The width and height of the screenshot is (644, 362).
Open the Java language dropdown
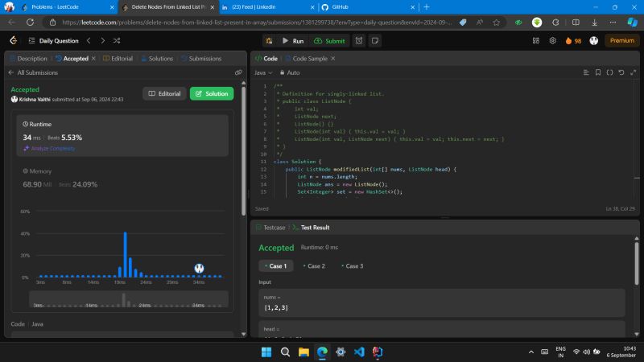point(262,72)
